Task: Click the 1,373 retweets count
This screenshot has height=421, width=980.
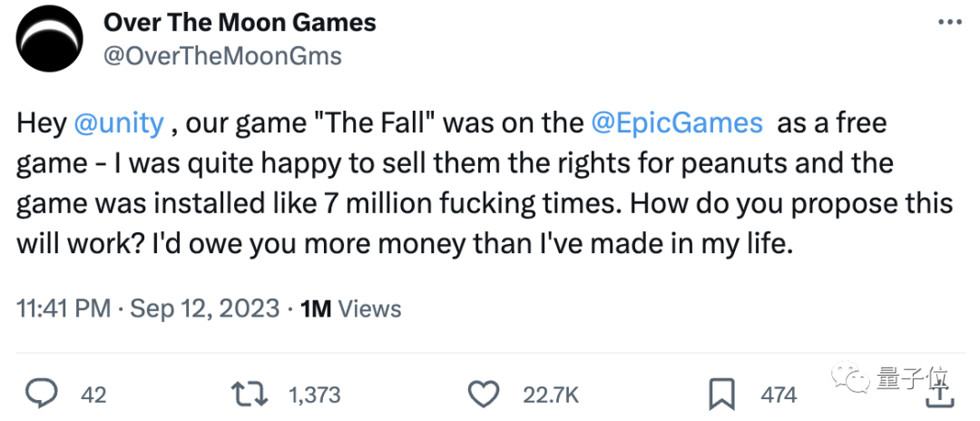Action: point(314,395)
